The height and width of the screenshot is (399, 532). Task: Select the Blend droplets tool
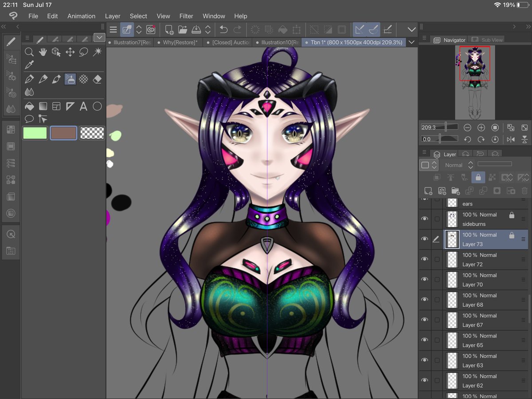tap(29, 92)
